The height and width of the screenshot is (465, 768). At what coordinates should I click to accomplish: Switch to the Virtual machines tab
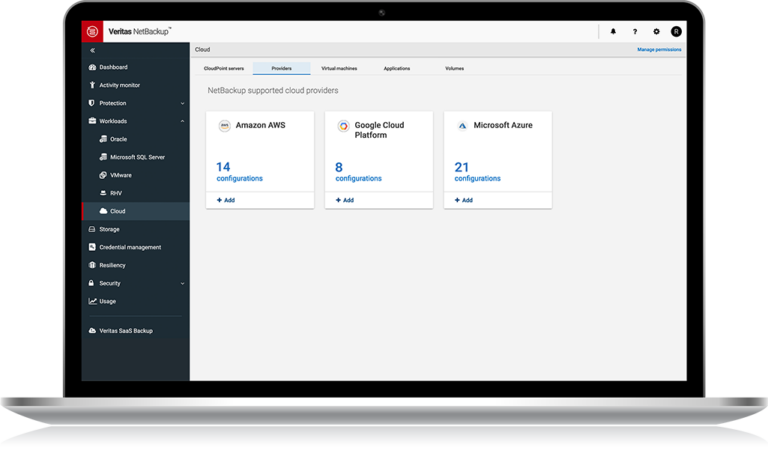coord(338,68)
